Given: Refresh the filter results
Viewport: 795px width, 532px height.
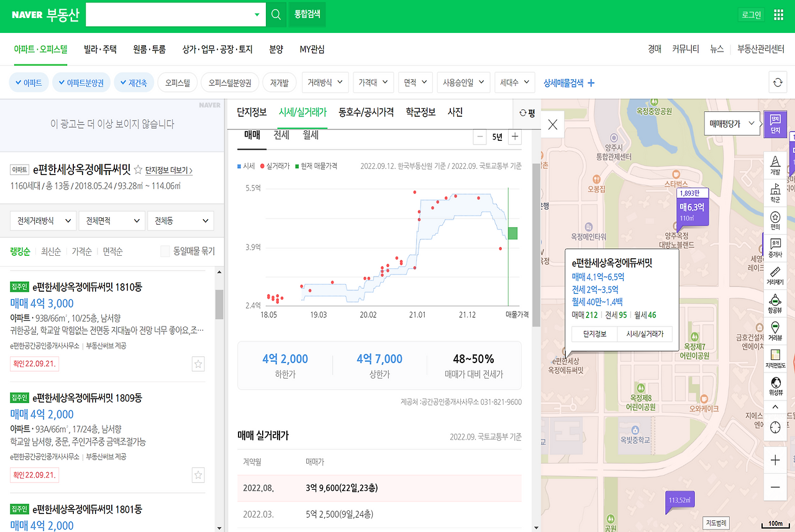Looking at the screenshot, I should pos(777,83).
